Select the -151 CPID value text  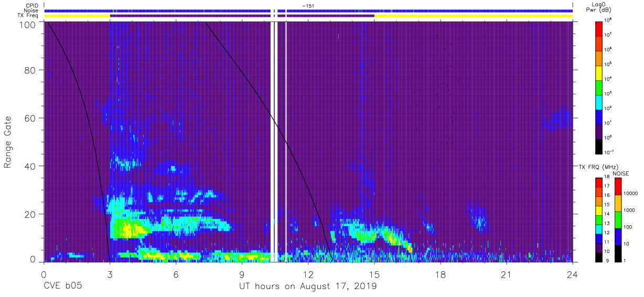click(x=308, y=6)
